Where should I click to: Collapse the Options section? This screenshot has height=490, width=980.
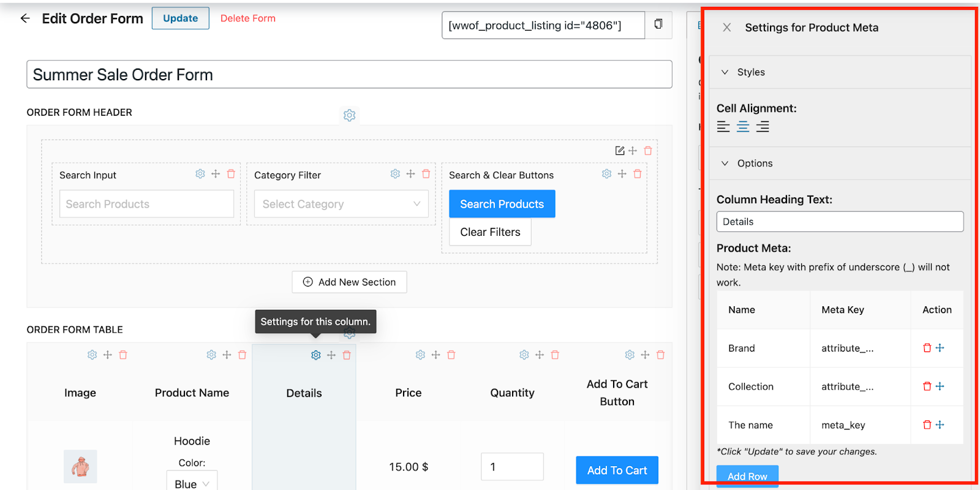(x=840, y=164)
